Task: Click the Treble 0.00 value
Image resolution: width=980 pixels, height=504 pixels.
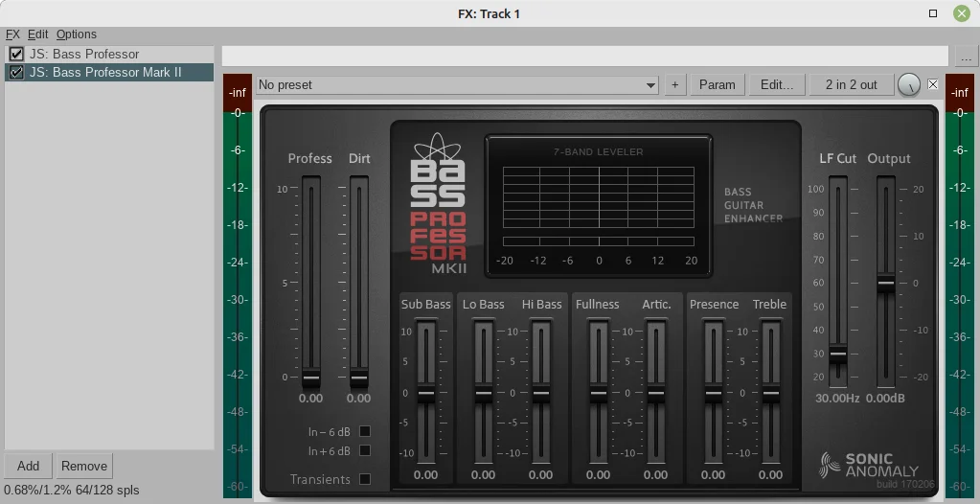Action: click(770, 475)
